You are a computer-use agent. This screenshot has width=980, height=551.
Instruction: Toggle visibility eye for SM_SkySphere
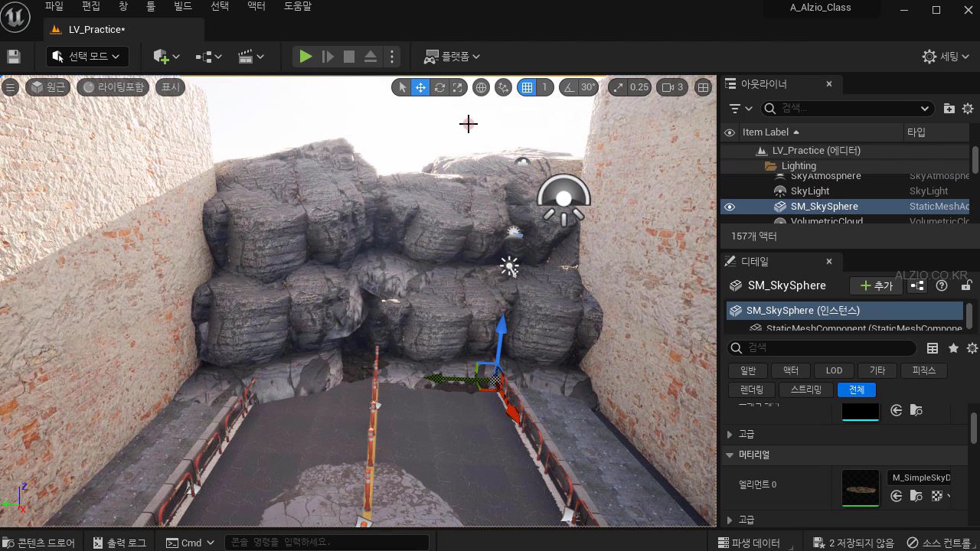click(x=730, y=207)
